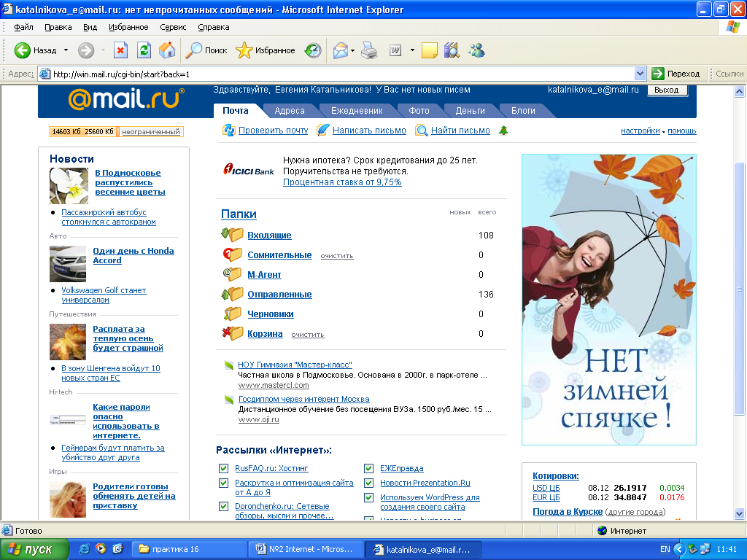This screenshot has width=747, height=560.
Task: Switch to №2 Internet Word taskbar button
Action: click(x=306, y=549)
